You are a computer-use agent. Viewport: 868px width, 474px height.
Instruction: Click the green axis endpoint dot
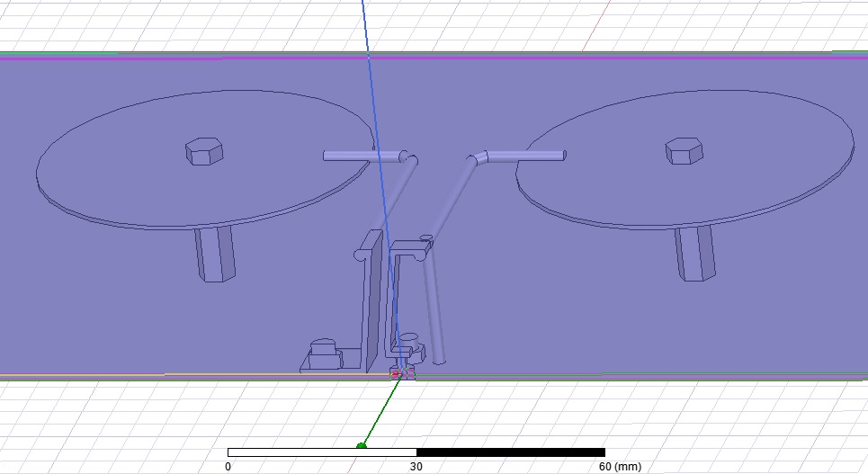(362, 446)
